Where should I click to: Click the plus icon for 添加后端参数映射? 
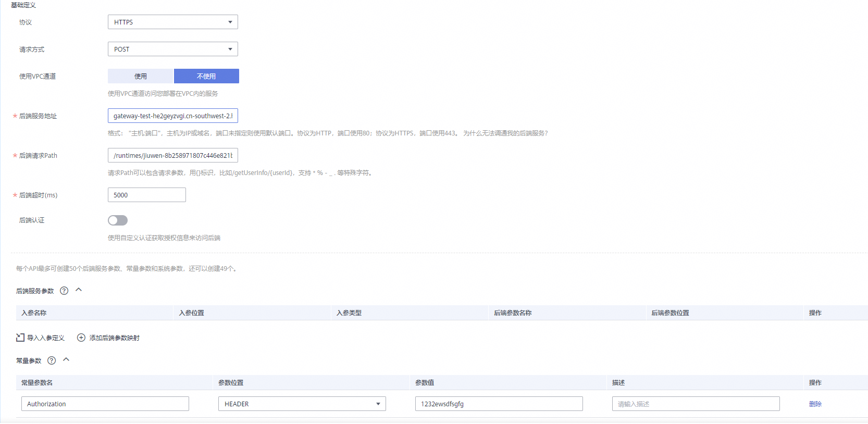coord(81,338)
